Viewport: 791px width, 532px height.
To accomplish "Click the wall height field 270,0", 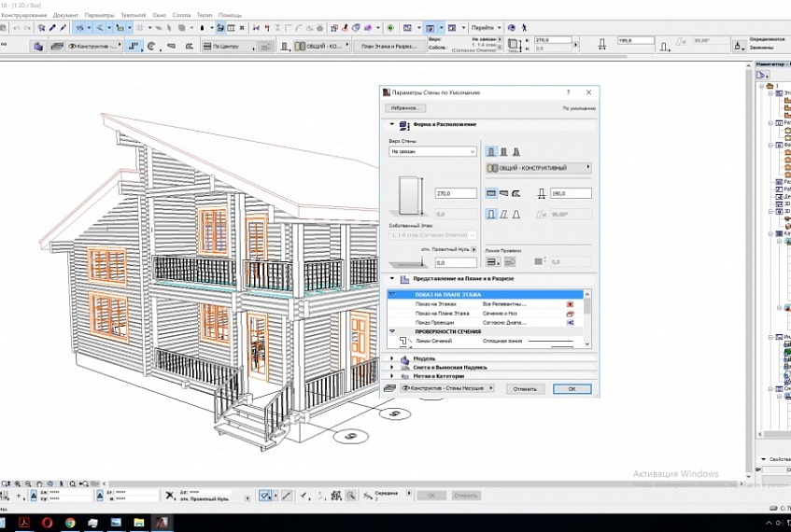I will click(456, 193).
